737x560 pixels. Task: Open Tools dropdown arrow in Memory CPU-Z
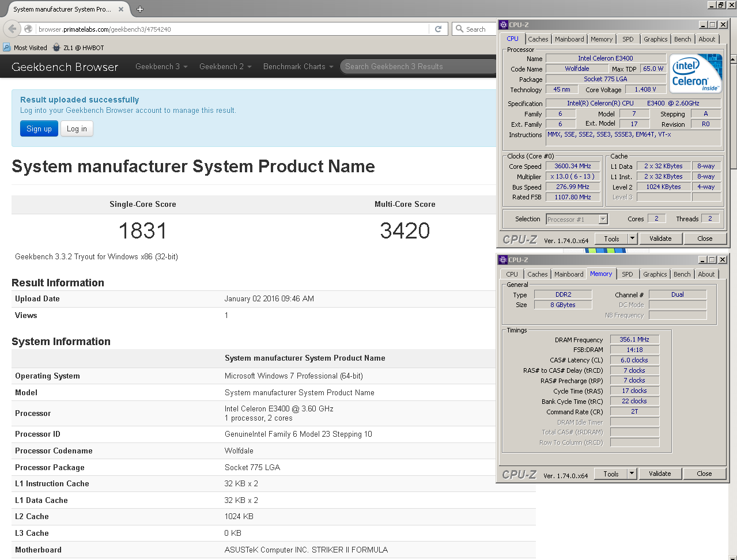tap(632, 474)
